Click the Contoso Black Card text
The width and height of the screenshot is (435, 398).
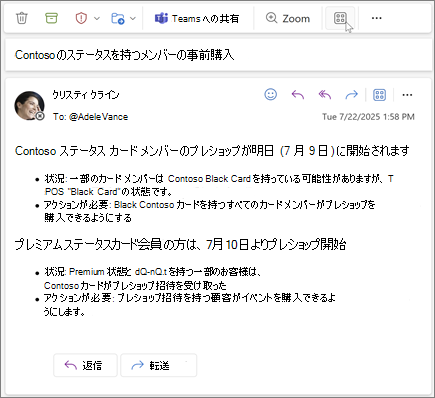coord(209,179)
